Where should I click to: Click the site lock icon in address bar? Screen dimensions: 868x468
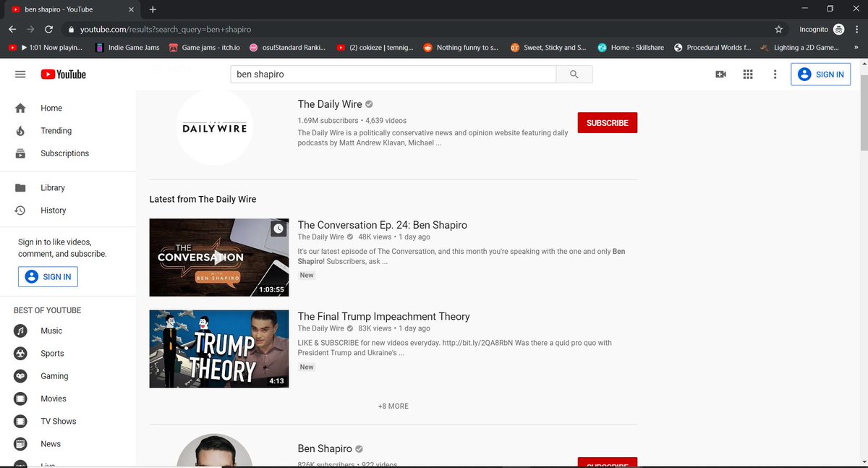click(71, 30)
